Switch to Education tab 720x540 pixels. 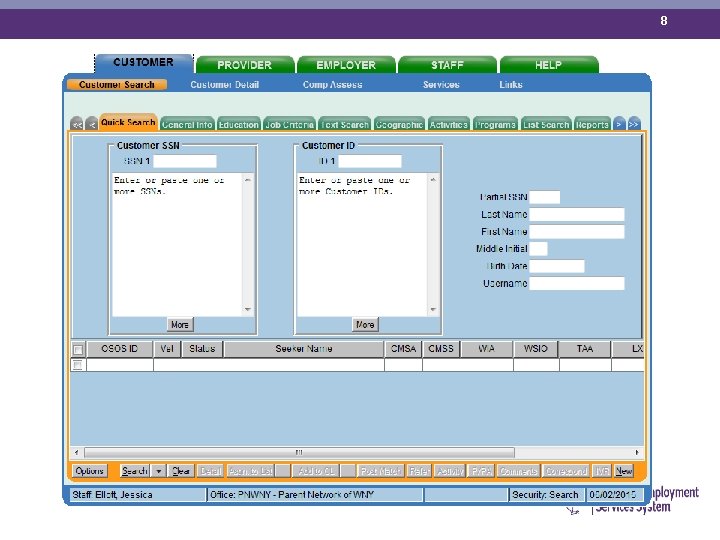click(x=238, y=124)
